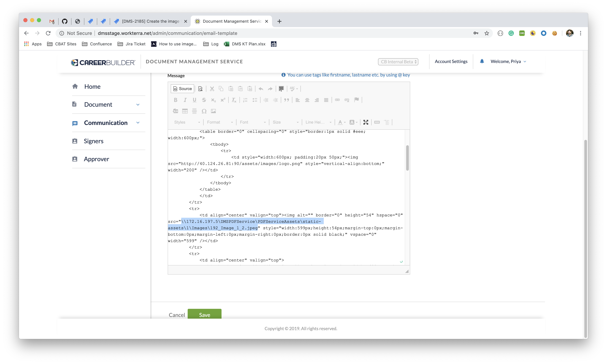The image size is (607, 364).
Task: Open the Styles dropdown
Action: point(187,122)
